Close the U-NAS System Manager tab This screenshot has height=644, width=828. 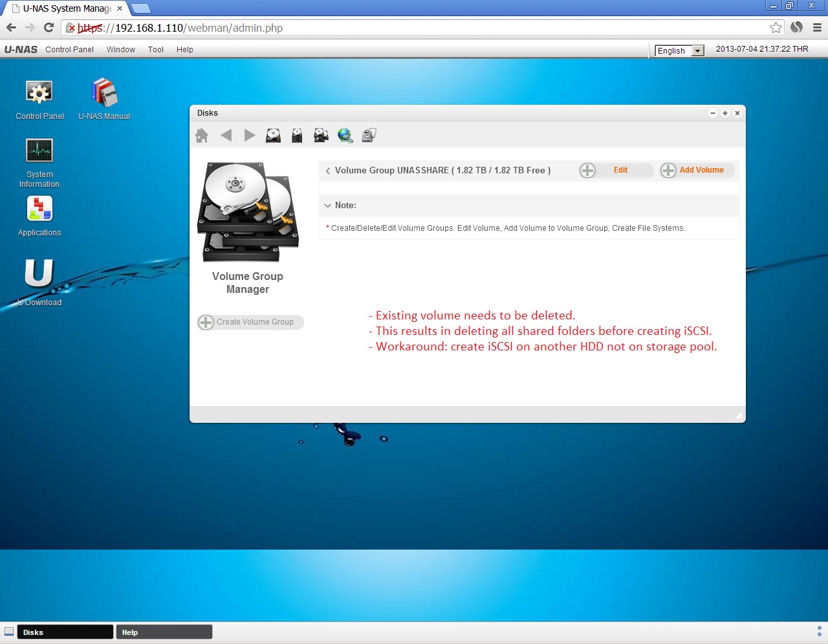coord(120,8)
